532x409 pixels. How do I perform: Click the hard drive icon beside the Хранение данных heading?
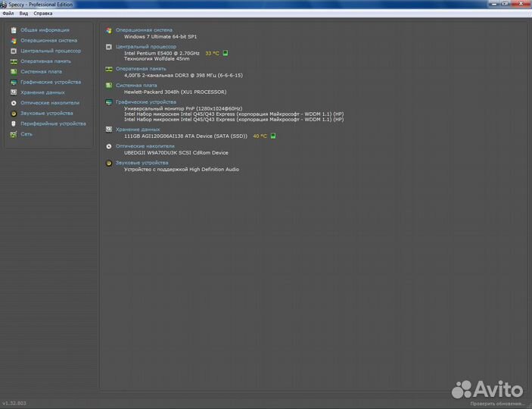click(x=109, y=130)
